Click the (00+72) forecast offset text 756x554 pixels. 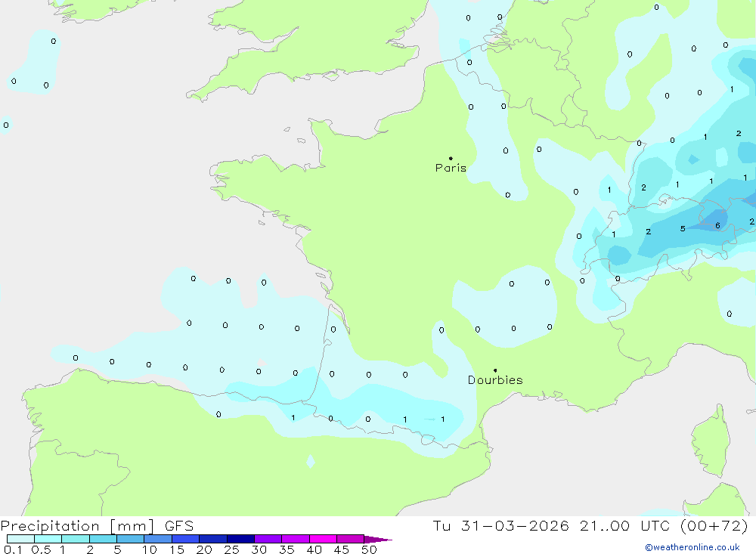tap(714, 525)
